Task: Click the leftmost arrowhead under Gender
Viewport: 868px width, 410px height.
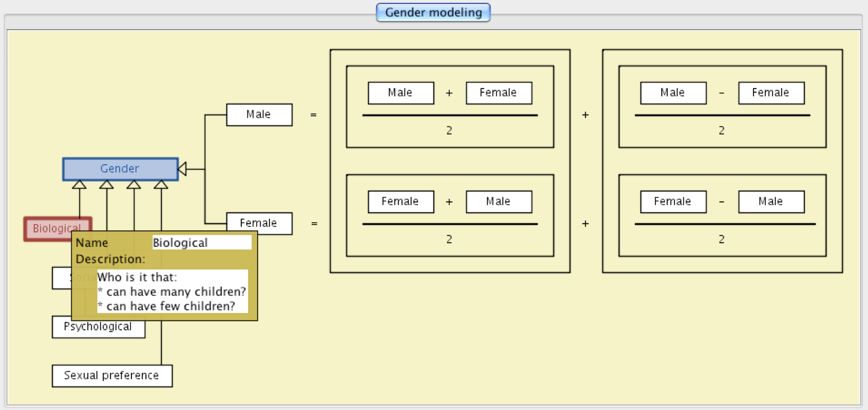Action: 79,185
